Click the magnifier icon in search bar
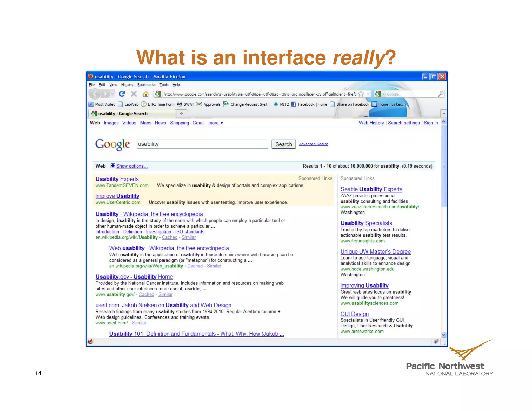 coord(440,94)
